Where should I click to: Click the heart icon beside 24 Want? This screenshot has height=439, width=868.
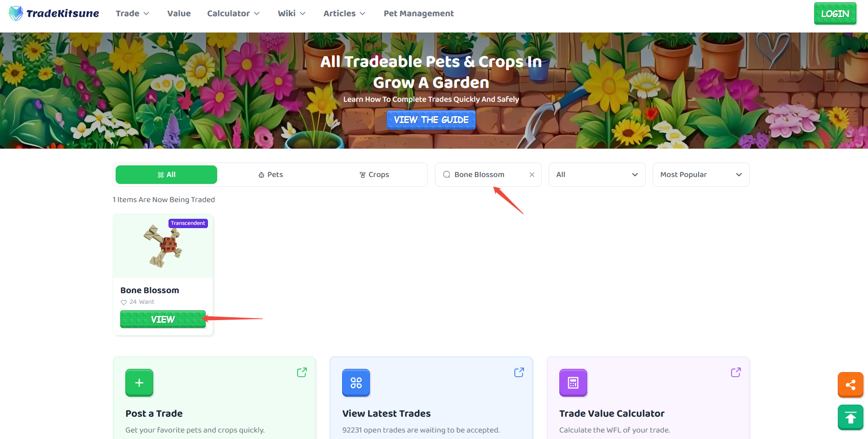pyautogui.click(x=123, y=302)
